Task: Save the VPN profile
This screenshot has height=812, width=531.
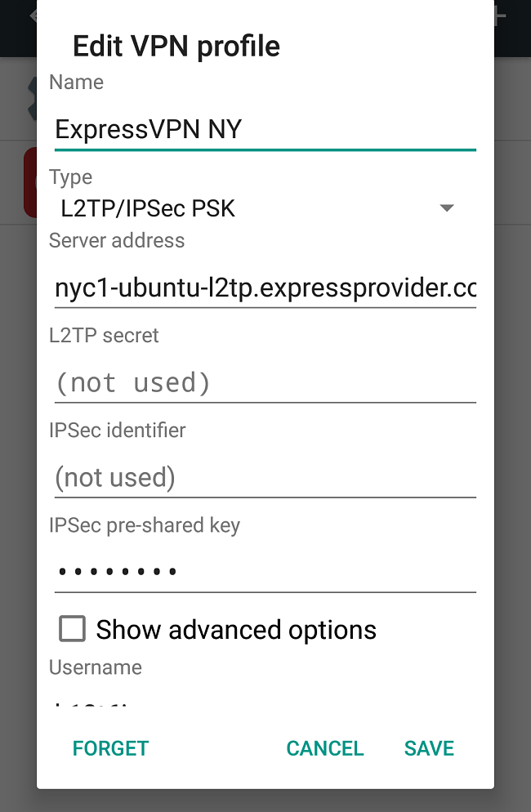Action: [429, 748]
